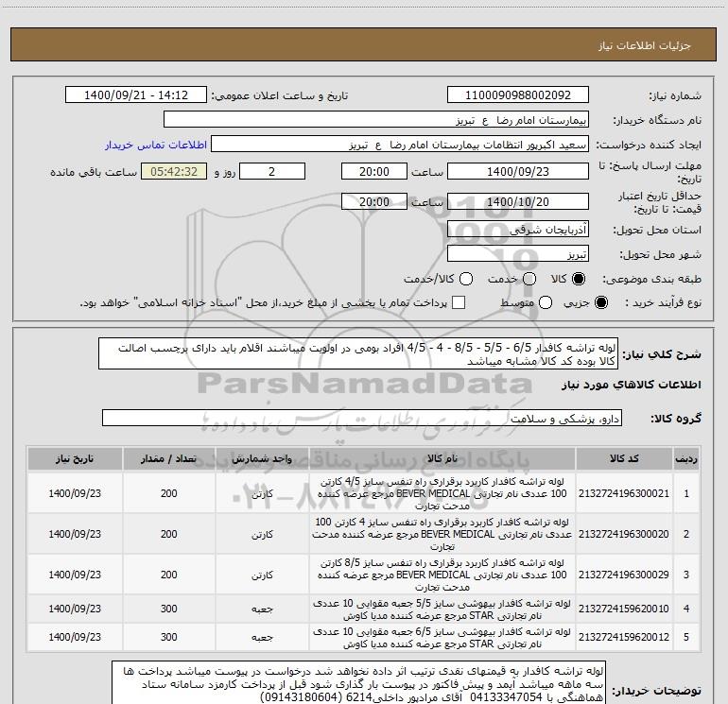Click the شماره نیاز field 1100090988002092
The image size is (728, 704).
coord(518,95)
